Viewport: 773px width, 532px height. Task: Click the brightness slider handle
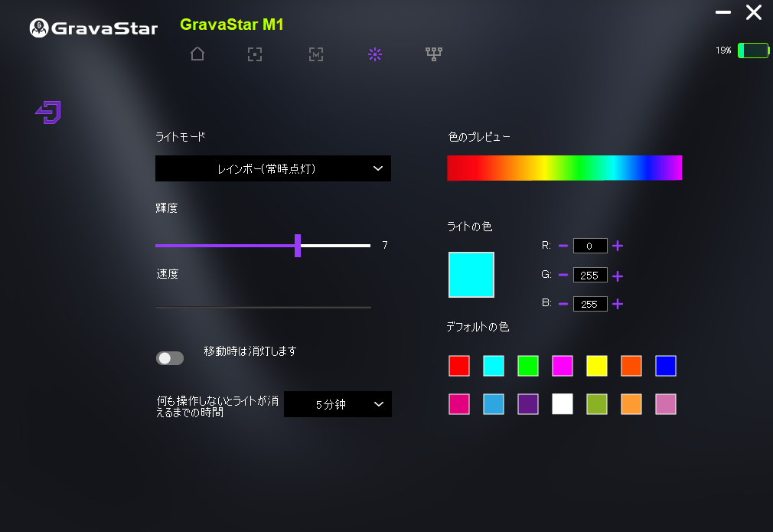point(298,246)
